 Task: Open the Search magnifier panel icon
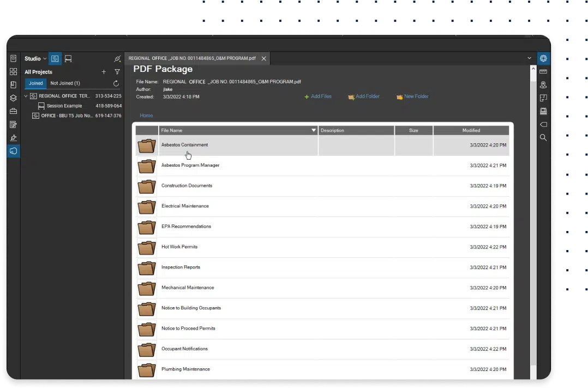pyautogui.click(x=543, y=137)
